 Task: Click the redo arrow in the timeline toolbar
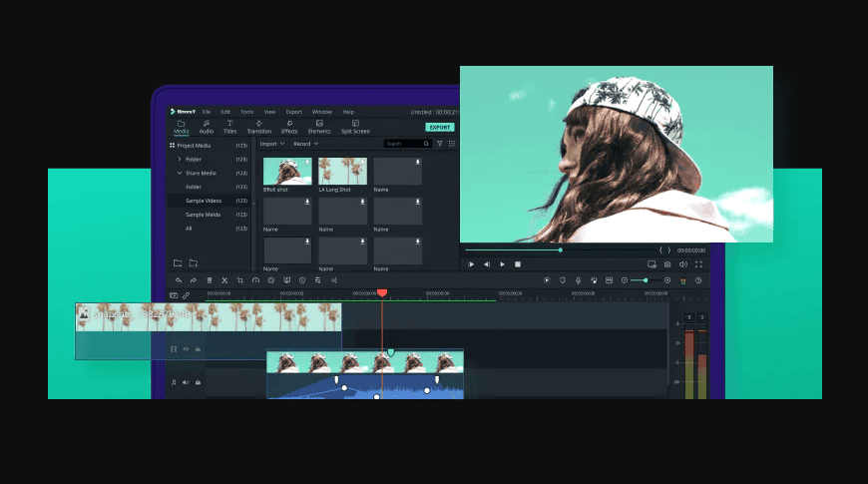[x=194, y=280]
